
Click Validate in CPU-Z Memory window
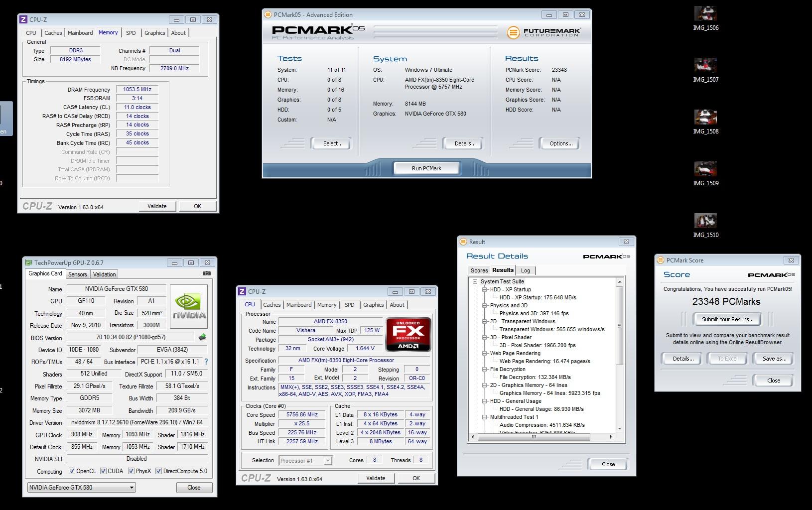157,206
